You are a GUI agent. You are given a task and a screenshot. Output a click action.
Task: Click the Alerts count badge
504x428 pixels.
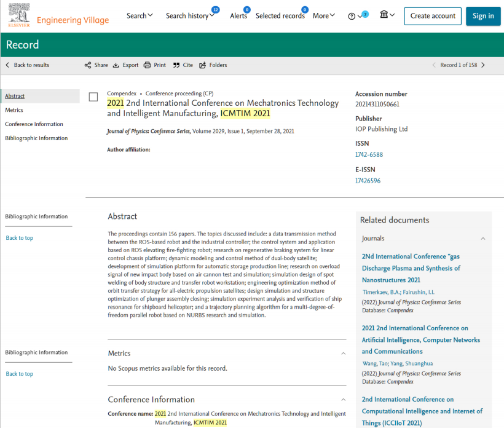click(247, 10)
